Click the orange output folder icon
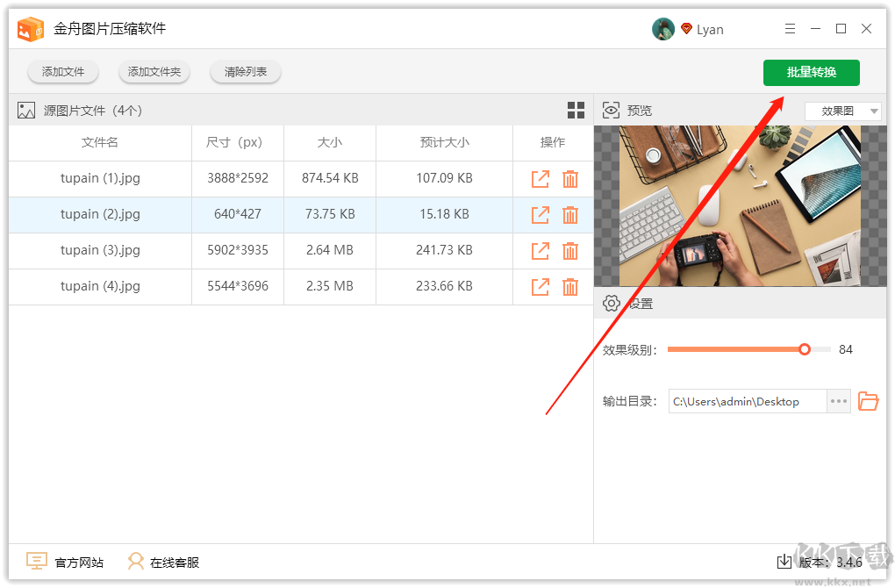The width and height of the screenshot is (895, 588). click(868, 401)
